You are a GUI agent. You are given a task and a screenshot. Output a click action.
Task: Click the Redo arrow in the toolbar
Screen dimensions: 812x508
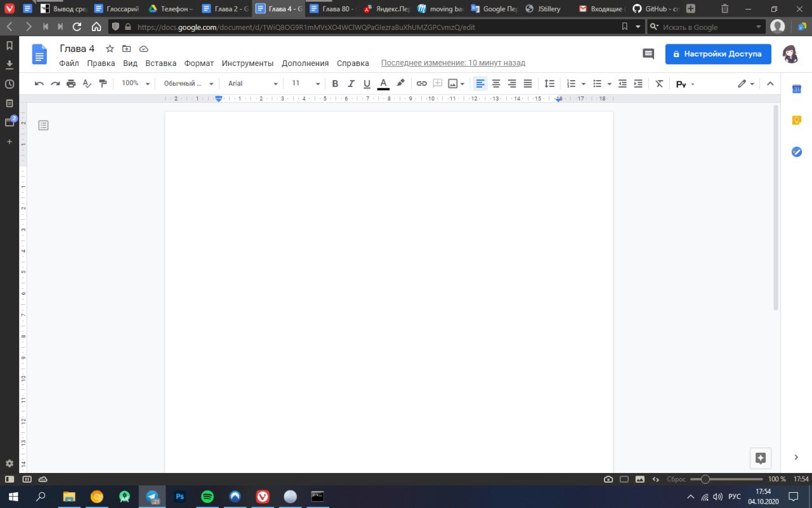[55, 83]
